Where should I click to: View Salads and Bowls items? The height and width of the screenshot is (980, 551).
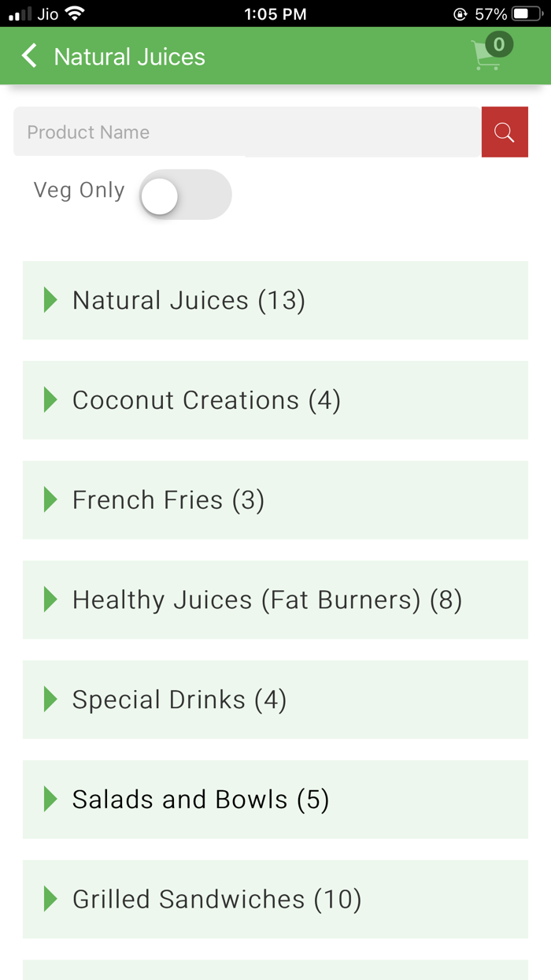click(200, 799)
